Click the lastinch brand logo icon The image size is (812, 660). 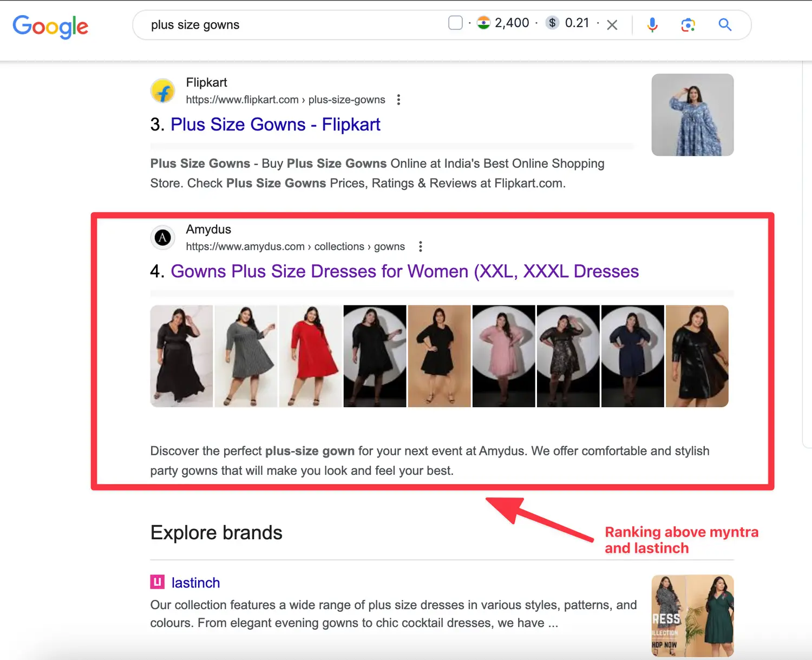pyautogui.click(x=157, y=582)
